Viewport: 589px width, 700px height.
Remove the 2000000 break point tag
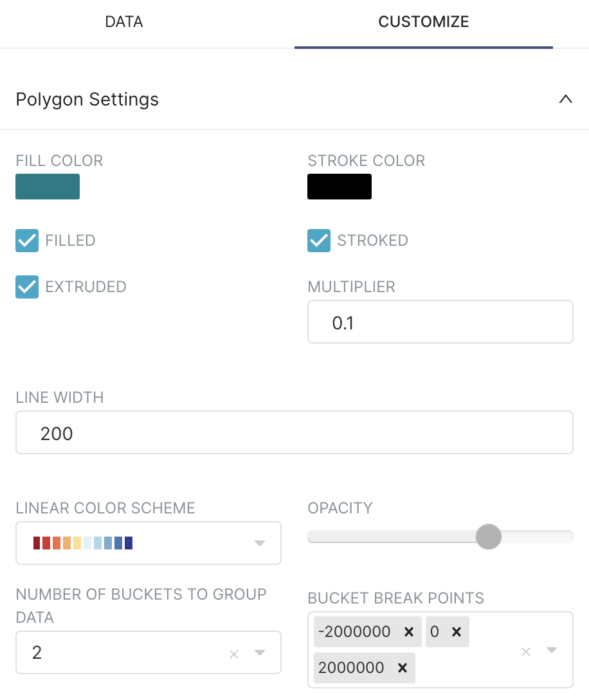[403, 668]
